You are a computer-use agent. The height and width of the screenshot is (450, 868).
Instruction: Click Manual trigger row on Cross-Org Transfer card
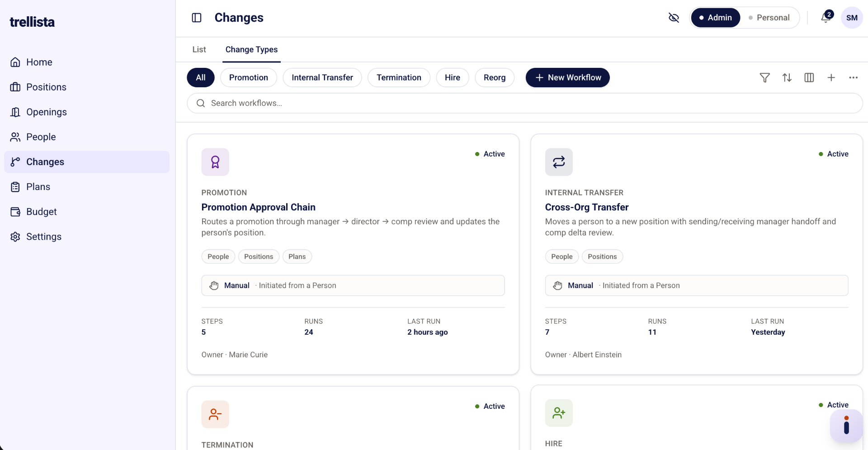pyautogui.click(x=697, y=285)
